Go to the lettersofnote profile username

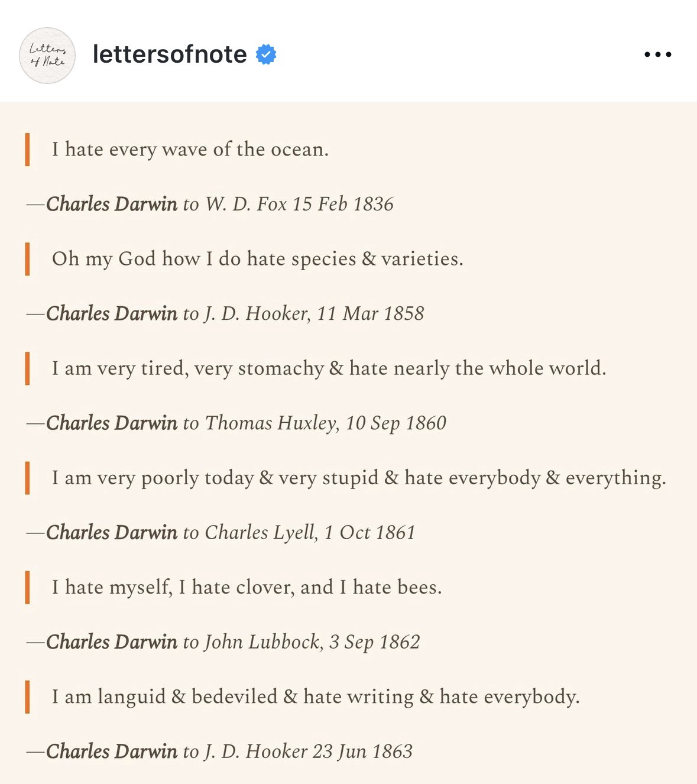point(170,54)
